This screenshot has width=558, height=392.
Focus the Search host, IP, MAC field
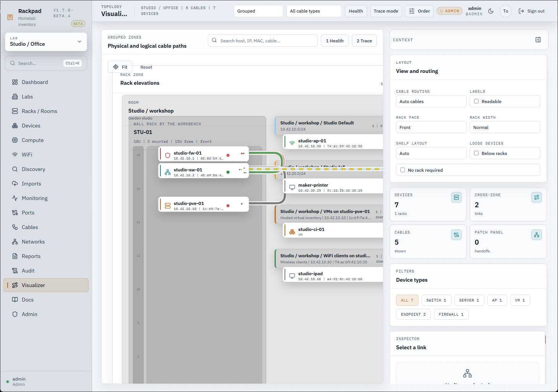pyautogui.click(x=263, y=40)
